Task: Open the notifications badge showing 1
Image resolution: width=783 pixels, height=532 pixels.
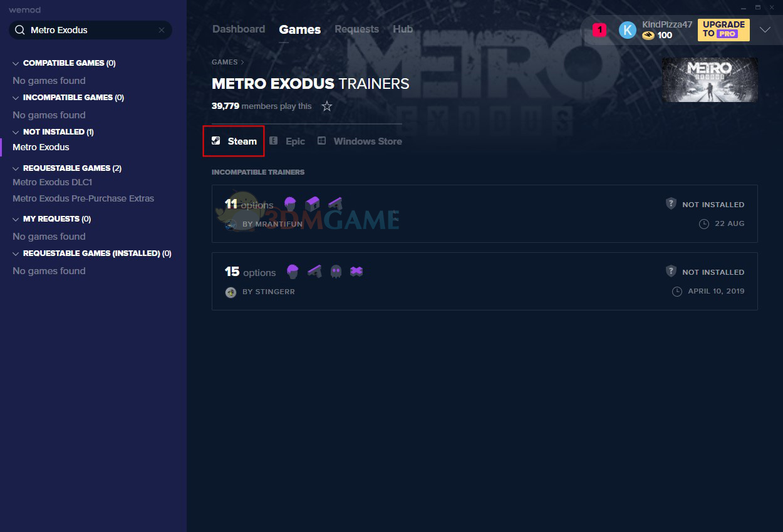Action: (599, 30)
